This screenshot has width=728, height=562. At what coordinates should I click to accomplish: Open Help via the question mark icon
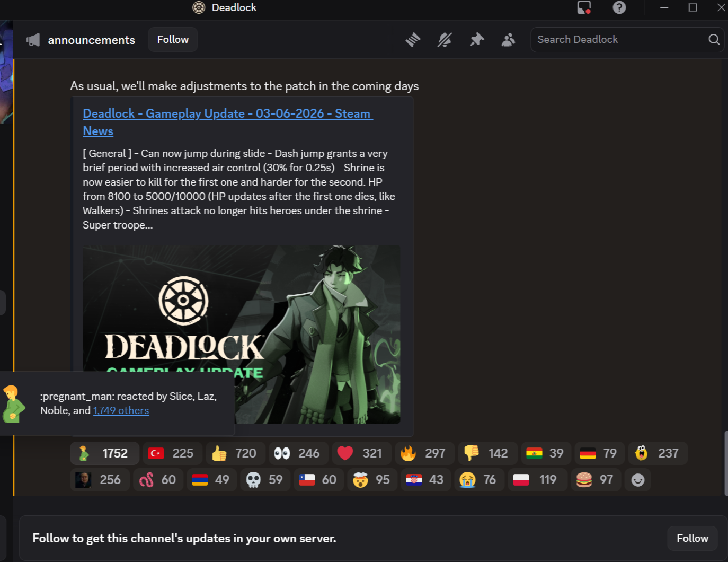point(619,7)
